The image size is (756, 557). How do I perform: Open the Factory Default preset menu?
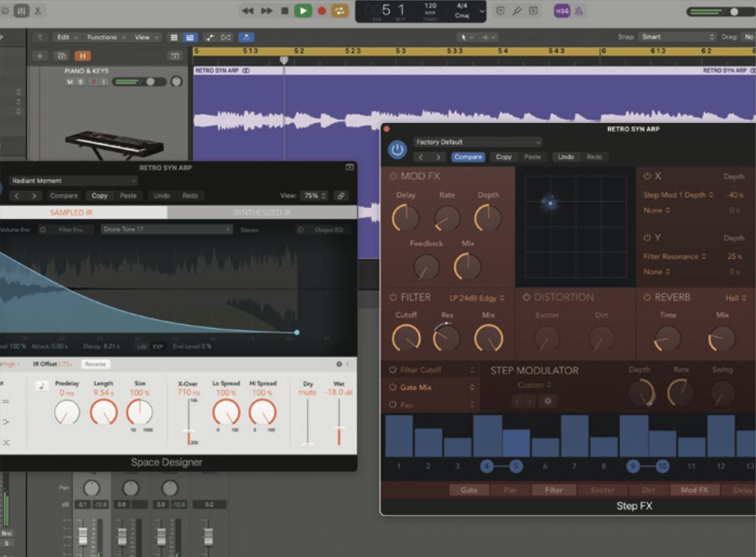pyautogui.click(x=476, y=142)
